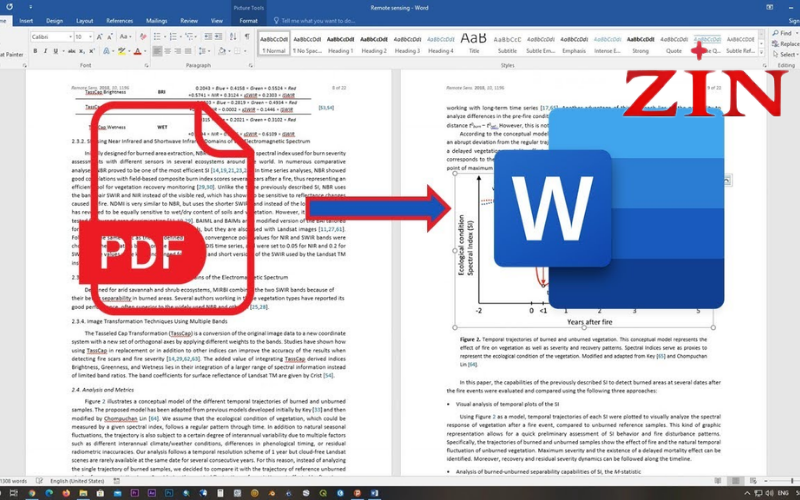Open Text Highlight Color dropdown arrow
Viewport: 800px width, 500px height.
click(129, 51)
